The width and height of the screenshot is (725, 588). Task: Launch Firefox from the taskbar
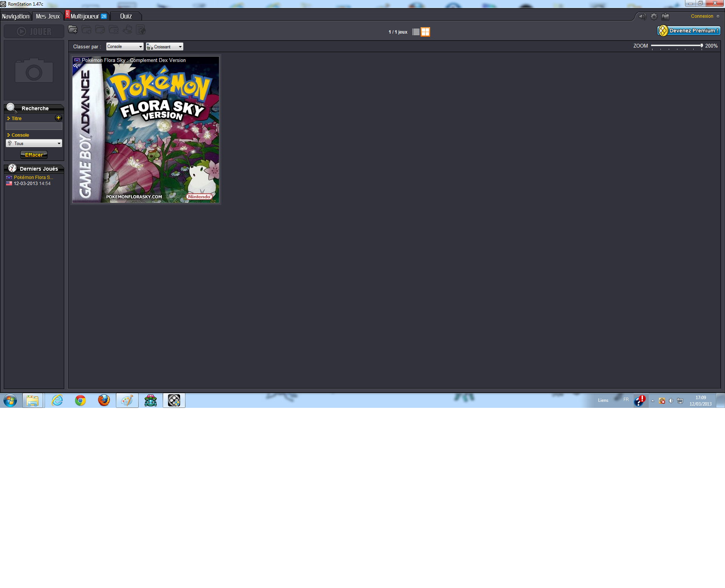click(104, 400)
